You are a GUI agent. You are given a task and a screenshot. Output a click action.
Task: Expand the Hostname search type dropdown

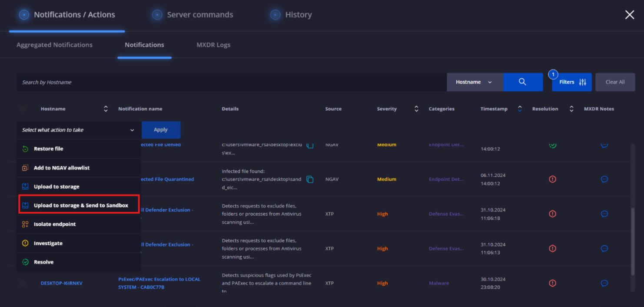point(475,82)
